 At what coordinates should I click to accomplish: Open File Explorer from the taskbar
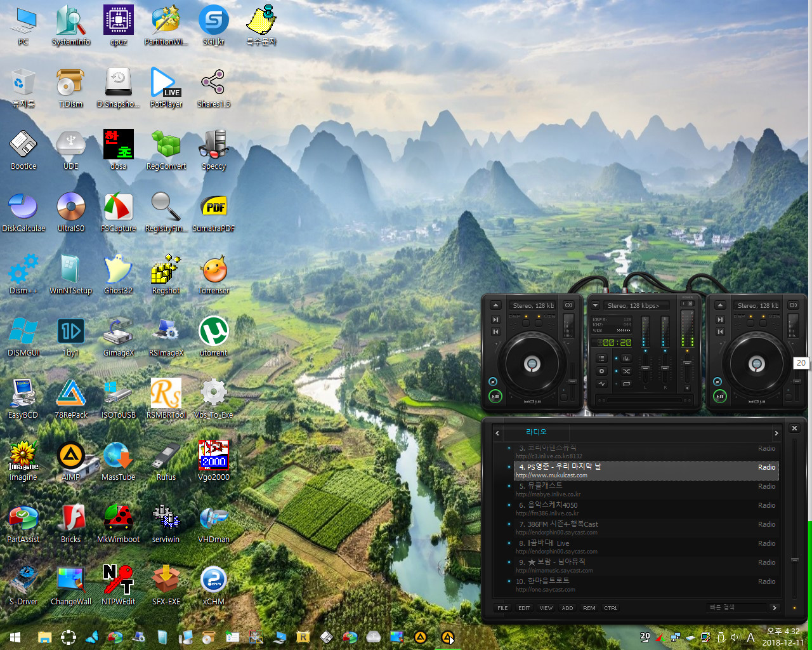coord(44,637)
